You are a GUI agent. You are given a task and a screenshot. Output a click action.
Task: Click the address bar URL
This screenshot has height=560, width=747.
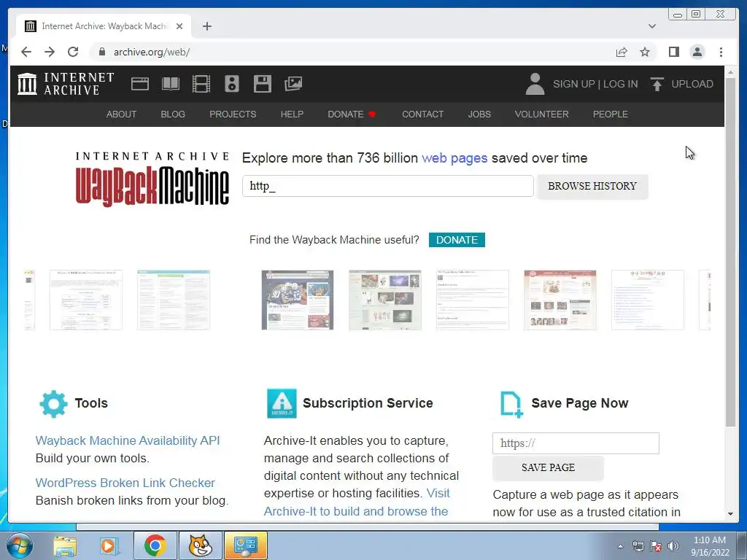(152, 52)
